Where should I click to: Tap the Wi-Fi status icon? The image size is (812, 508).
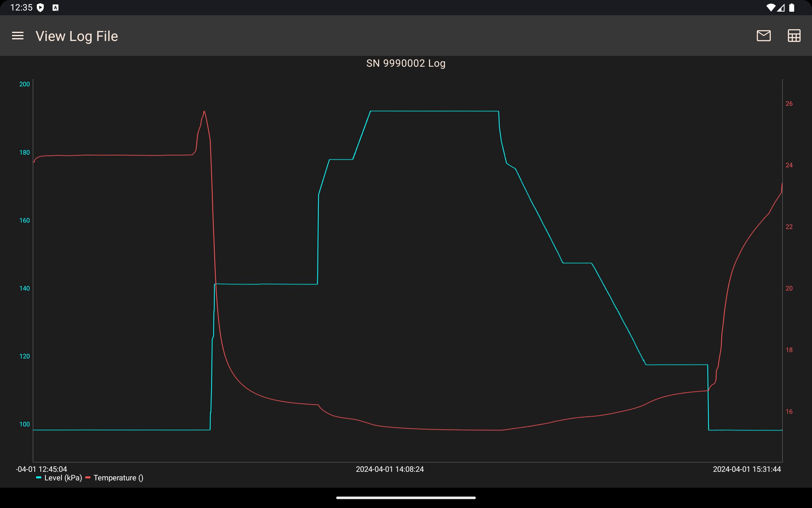[771, 7]
